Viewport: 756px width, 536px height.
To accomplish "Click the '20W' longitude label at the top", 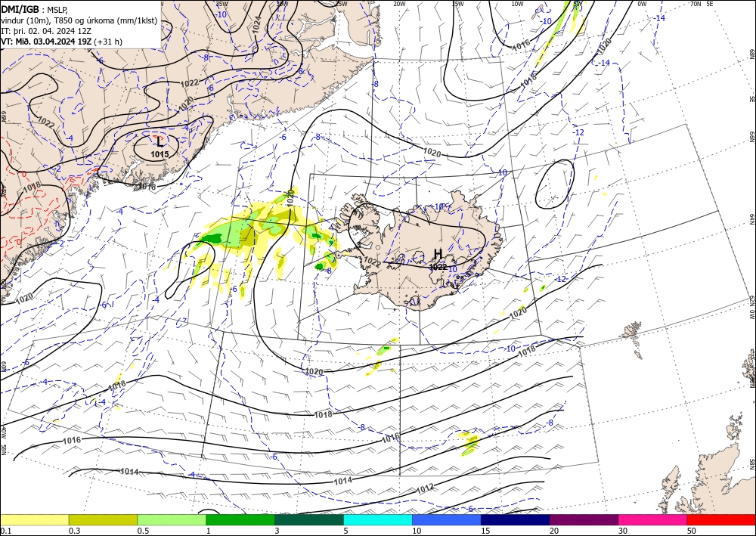I will coord(399,4).
